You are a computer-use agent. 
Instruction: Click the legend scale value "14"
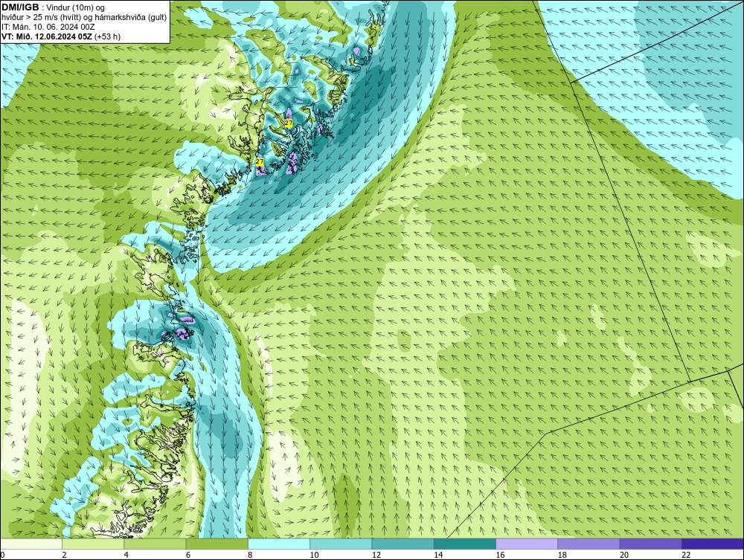438,555
